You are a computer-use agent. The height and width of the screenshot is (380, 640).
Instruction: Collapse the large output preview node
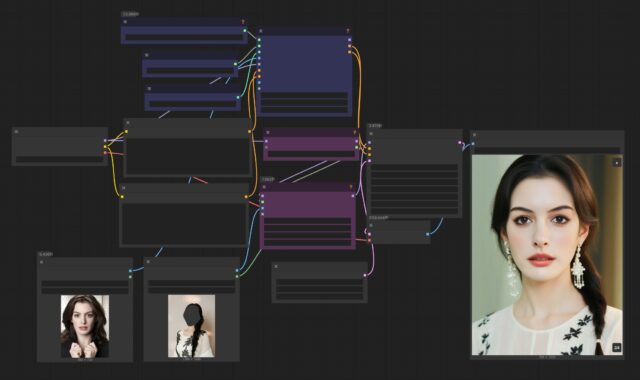coord(474,135)
